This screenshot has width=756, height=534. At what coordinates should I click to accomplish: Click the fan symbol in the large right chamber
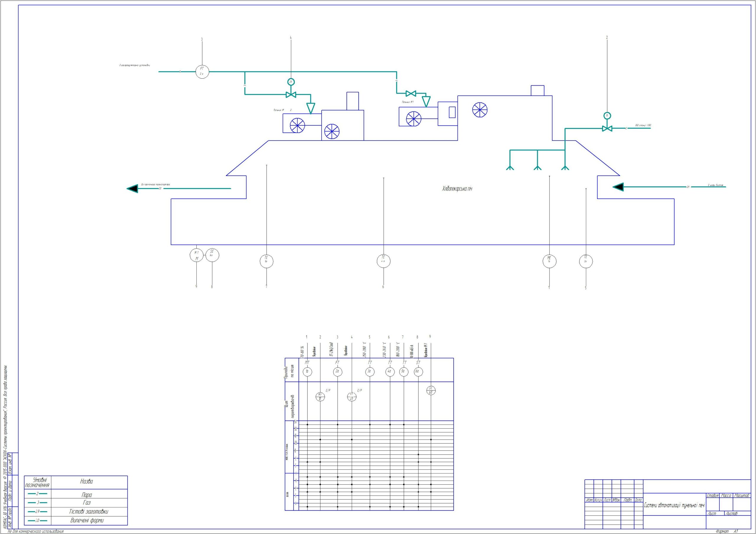point(480,110)
